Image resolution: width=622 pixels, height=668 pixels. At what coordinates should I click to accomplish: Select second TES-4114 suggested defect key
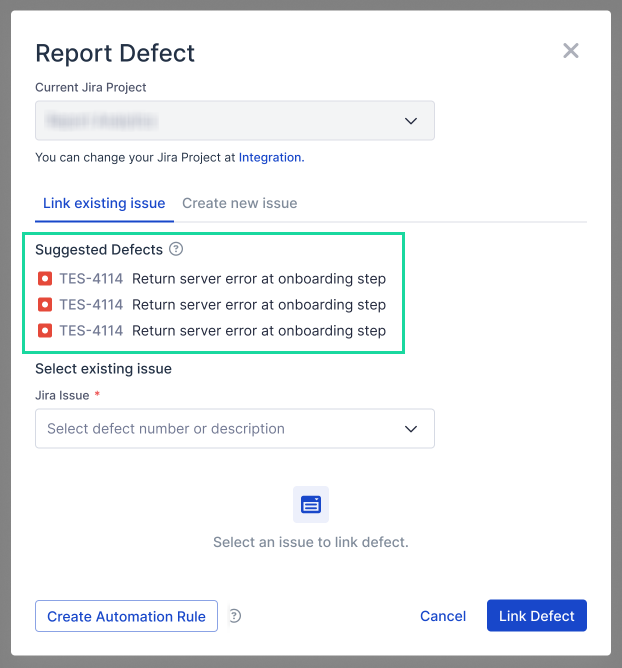pos(91,305)
